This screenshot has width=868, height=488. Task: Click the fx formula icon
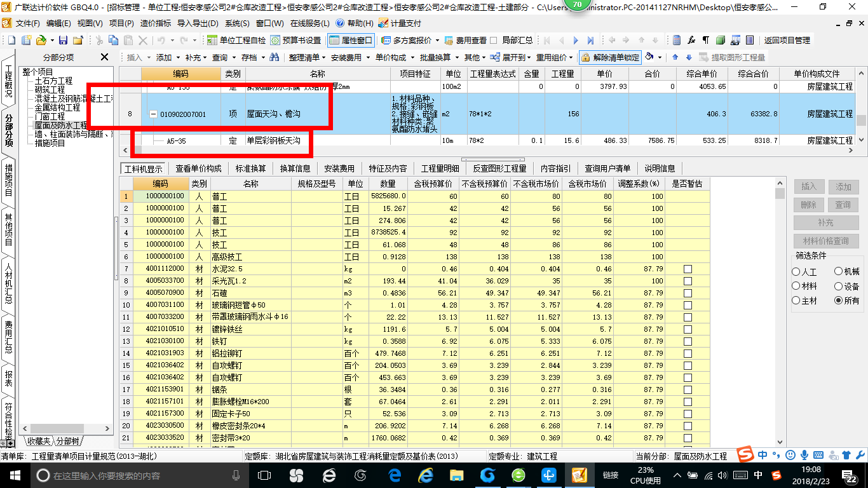(691, 40)
